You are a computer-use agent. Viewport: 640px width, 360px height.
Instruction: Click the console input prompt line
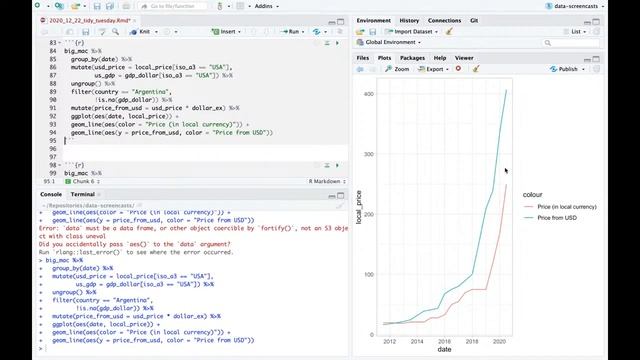coord(193,348)
